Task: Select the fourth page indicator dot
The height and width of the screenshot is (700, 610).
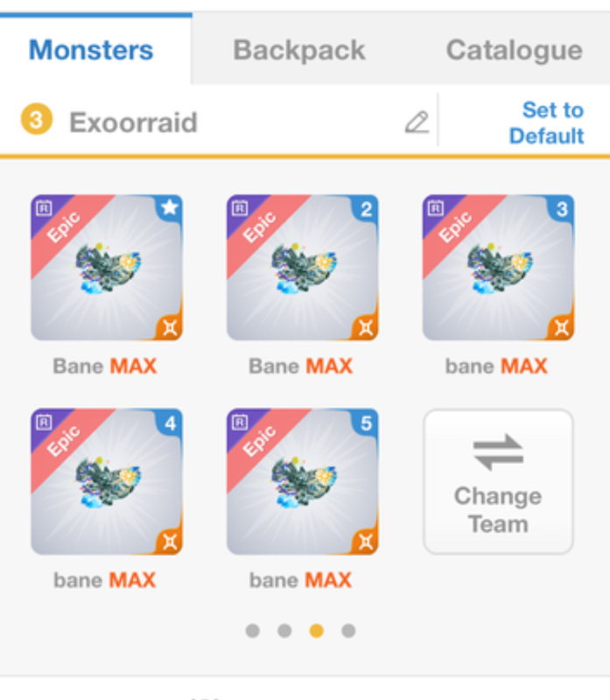Action: 348,630
